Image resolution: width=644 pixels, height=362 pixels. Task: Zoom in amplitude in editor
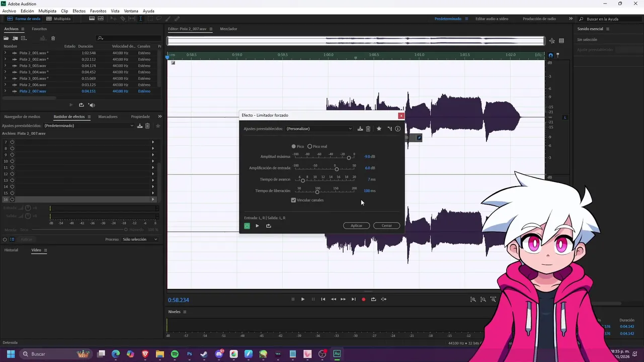(x=473, y=299)
